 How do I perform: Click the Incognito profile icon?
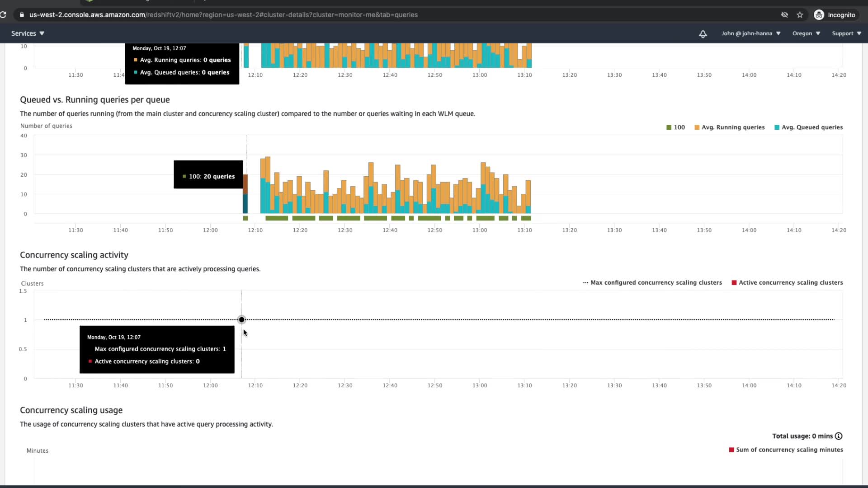819,15
